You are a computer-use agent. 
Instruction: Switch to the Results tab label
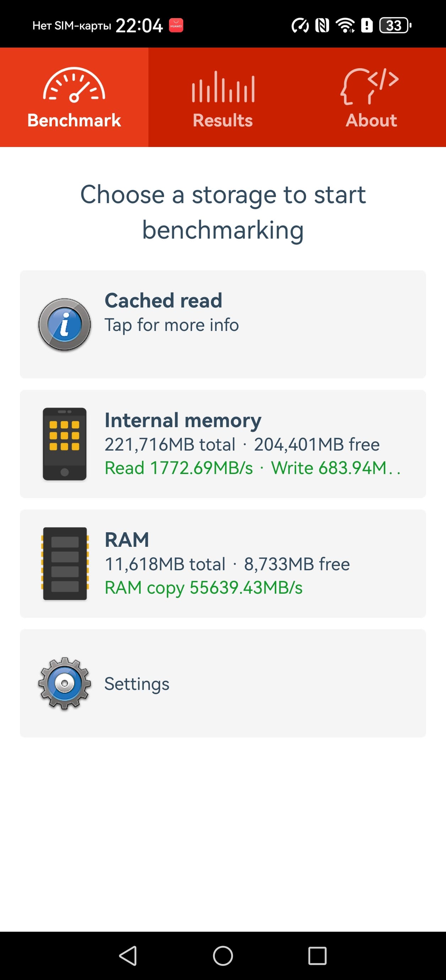[x=223, y=121]
